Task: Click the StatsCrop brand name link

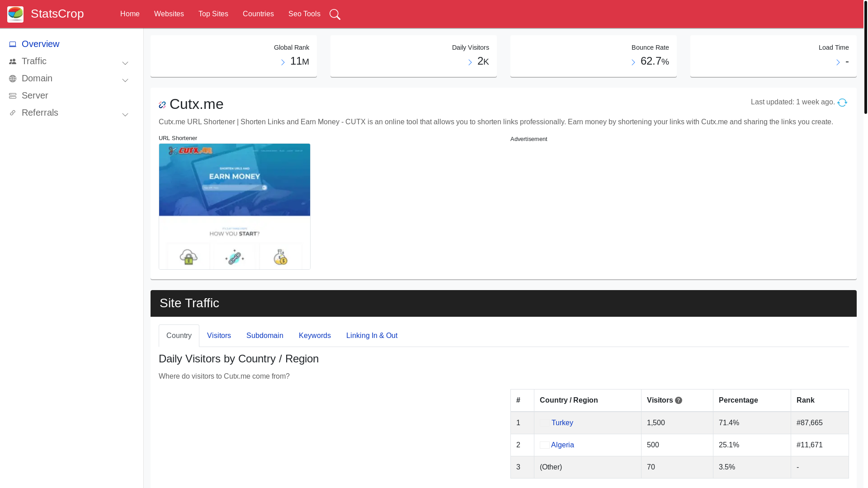Action: pos(57,14)
